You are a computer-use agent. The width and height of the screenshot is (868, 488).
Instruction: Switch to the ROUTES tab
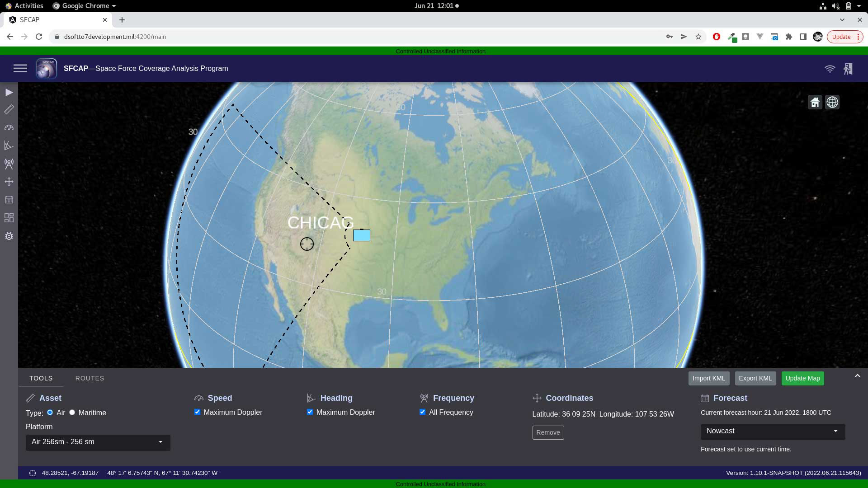pos(90,378)
